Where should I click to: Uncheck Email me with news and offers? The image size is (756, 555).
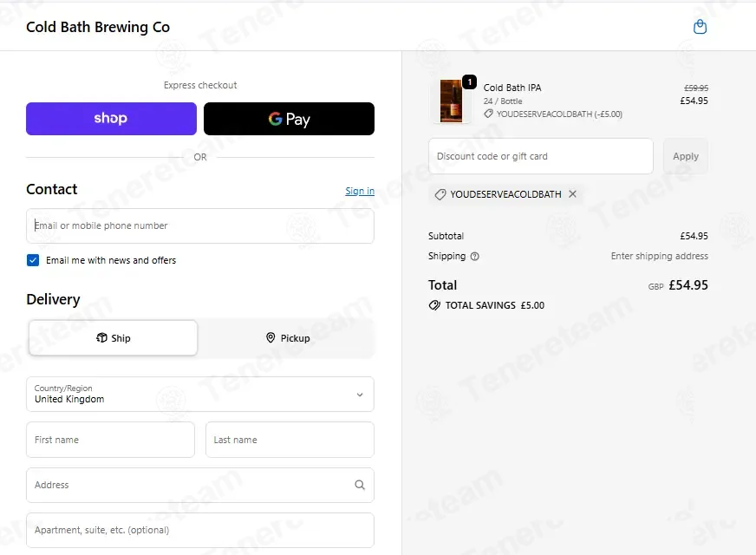coord(33,260)
